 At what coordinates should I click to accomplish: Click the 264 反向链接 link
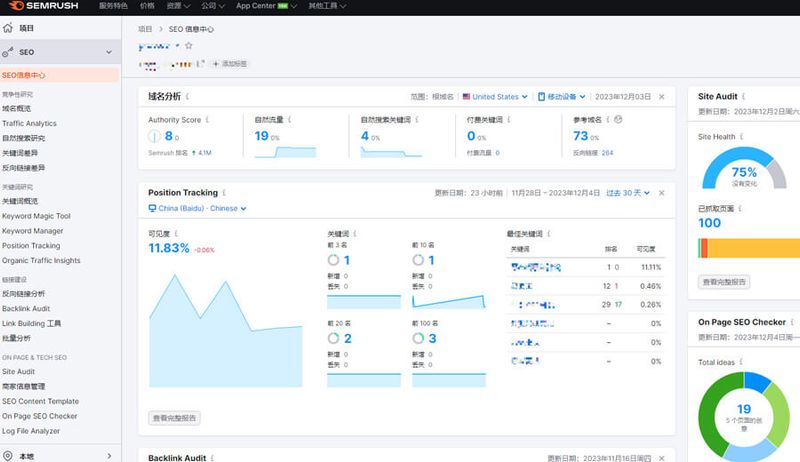607,152
